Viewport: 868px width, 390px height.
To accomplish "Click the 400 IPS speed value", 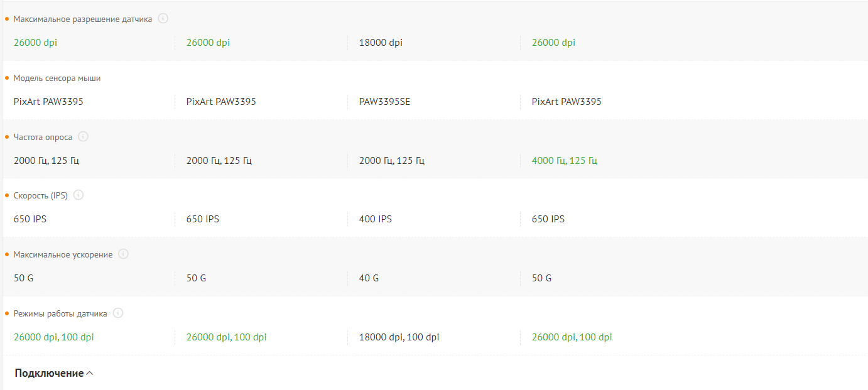I will 375,219.
